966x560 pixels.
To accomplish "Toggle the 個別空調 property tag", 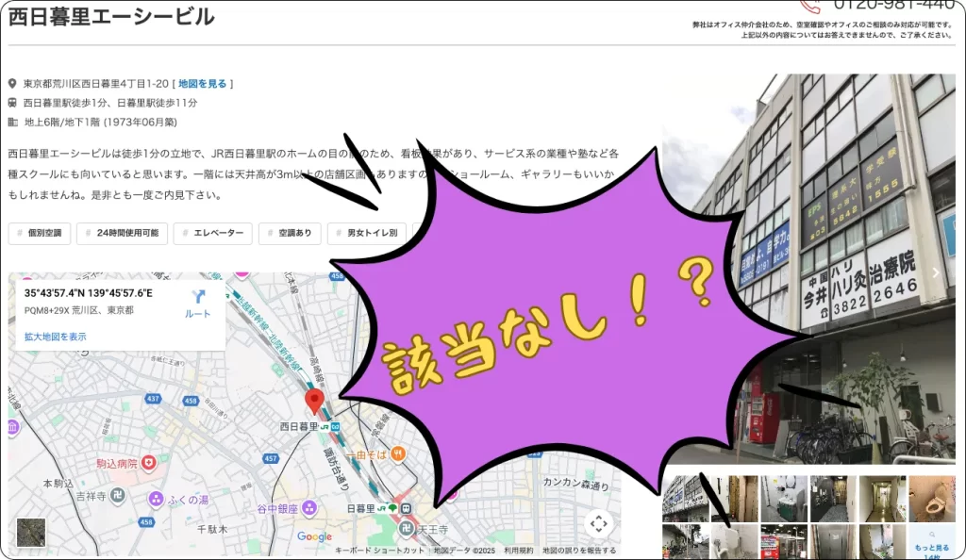I will tap(40, 233).
